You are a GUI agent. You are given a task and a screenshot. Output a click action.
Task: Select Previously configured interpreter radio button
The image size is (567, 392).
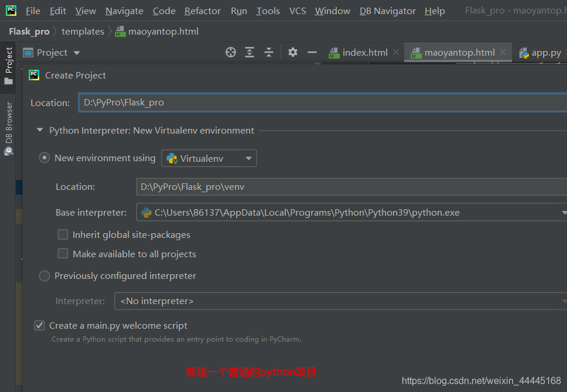44,276
